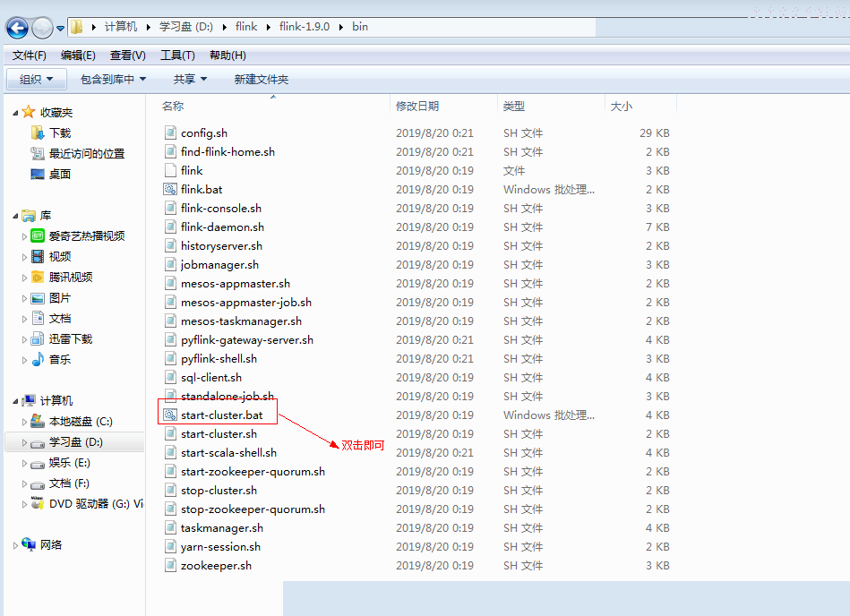
Task: Click the Music library note icon
Action: click(38, 359)
